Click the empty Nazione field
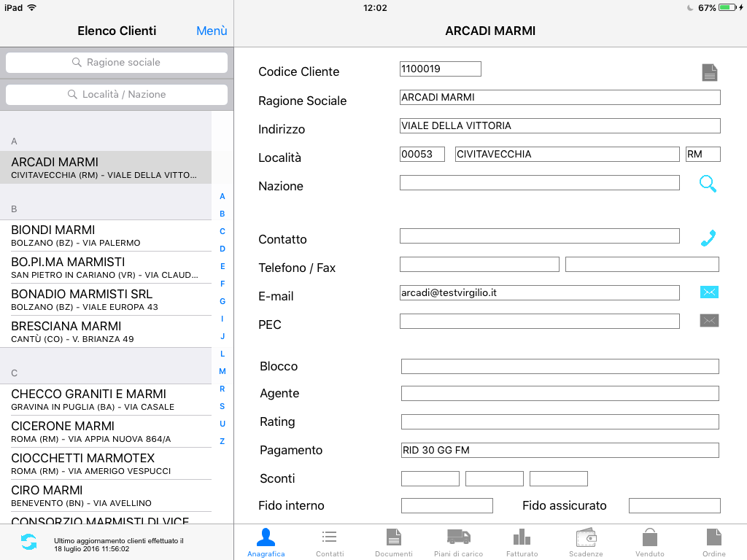This screenshot has width=747, height=560. click(539, 183)
